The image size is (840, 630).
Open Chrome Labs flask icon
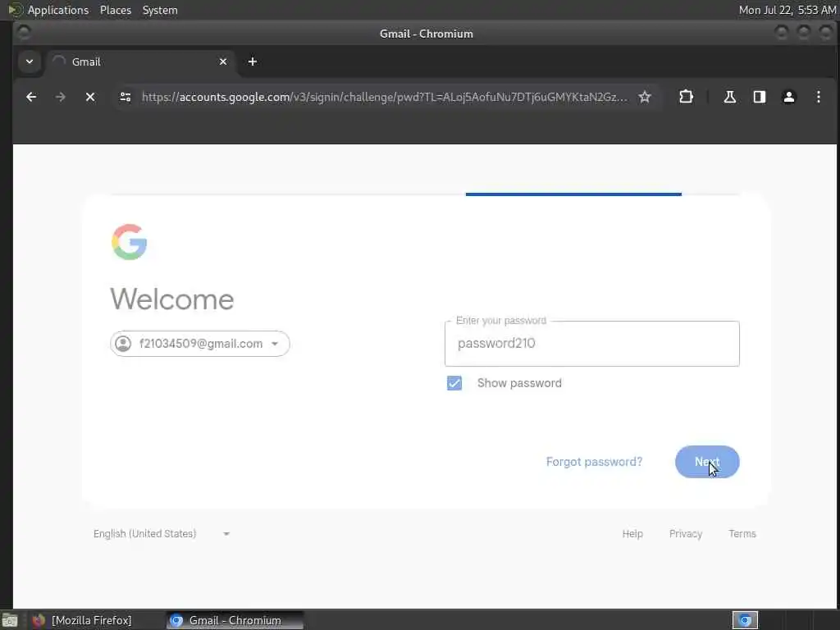tap(729, 97)
